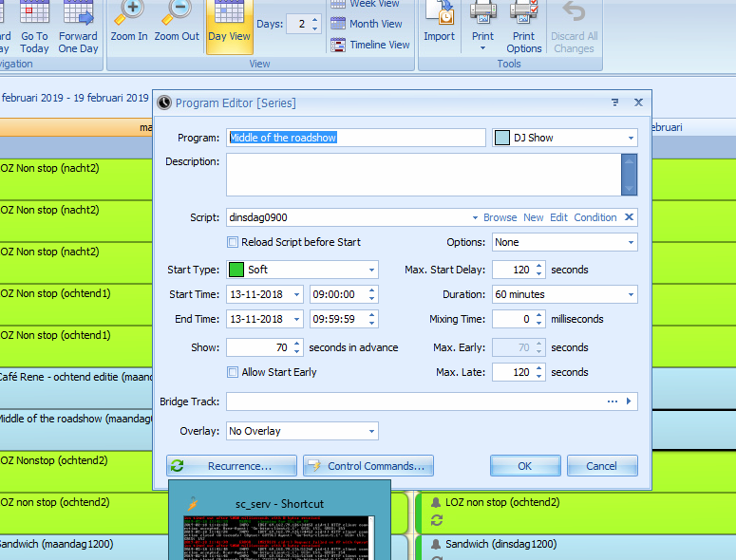Open Control Commands
The width and height of the screenshot is (736, 560).
(x=368, y=466)
